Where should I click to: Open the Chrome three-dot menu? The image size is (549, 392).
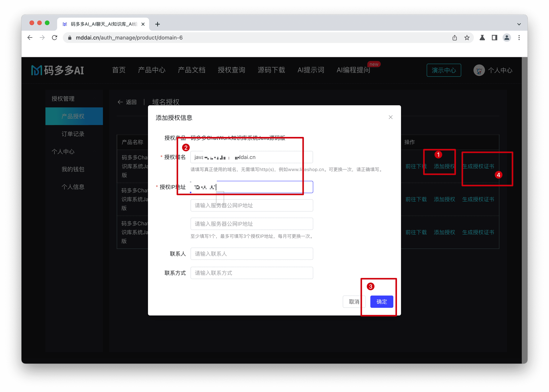click(519, 38)
